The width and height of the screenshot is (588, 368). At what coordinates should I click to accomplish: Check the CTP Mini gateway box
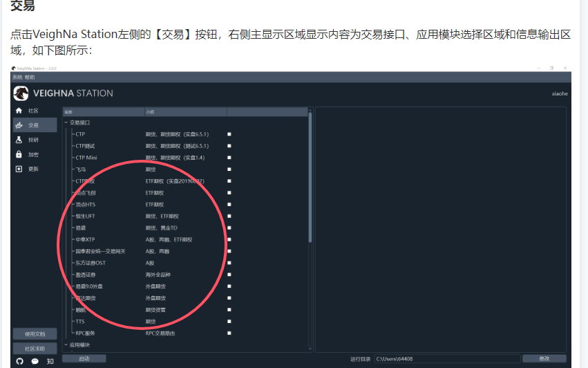229,158
